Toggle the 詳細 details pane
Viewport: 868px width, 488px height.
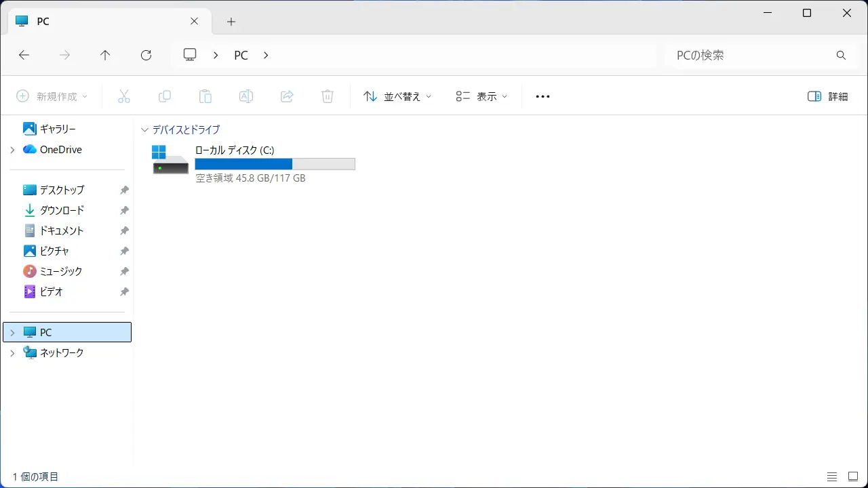pyautogui.click(x=827, y=96)
